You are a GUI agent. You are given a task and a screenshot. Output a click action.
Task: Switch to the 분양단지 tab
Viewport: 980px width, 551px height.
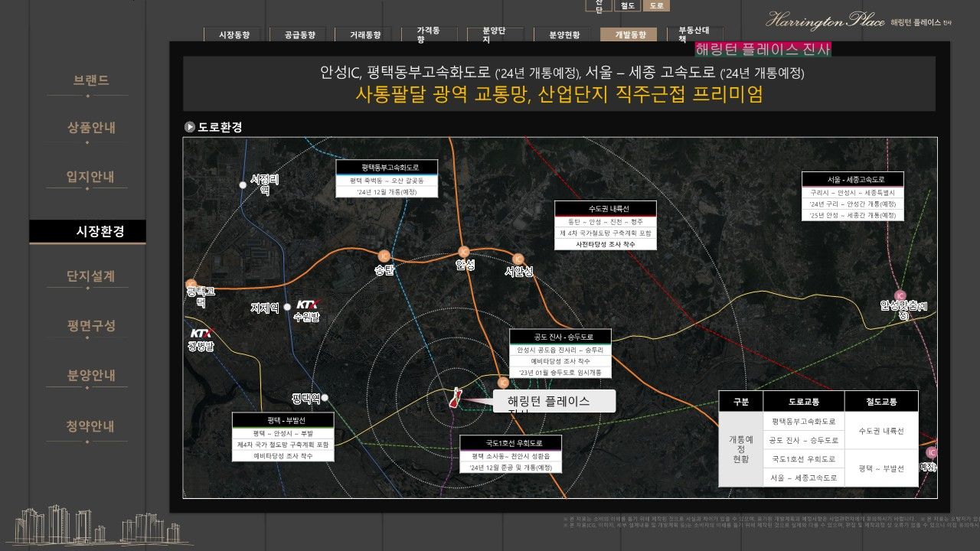[495, 34]
